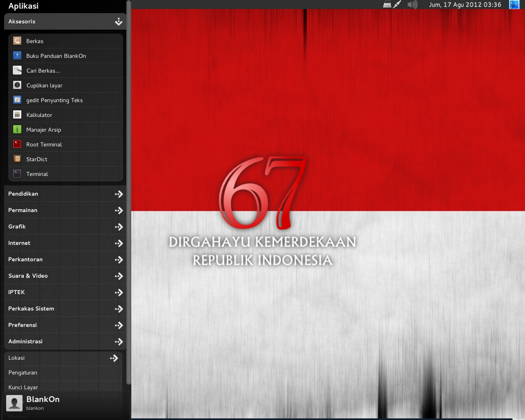Screen dimensions: 525x420
Task: Click the volume speaker icon in top panel
Action: pyautogui.click(x=412, y=5)
